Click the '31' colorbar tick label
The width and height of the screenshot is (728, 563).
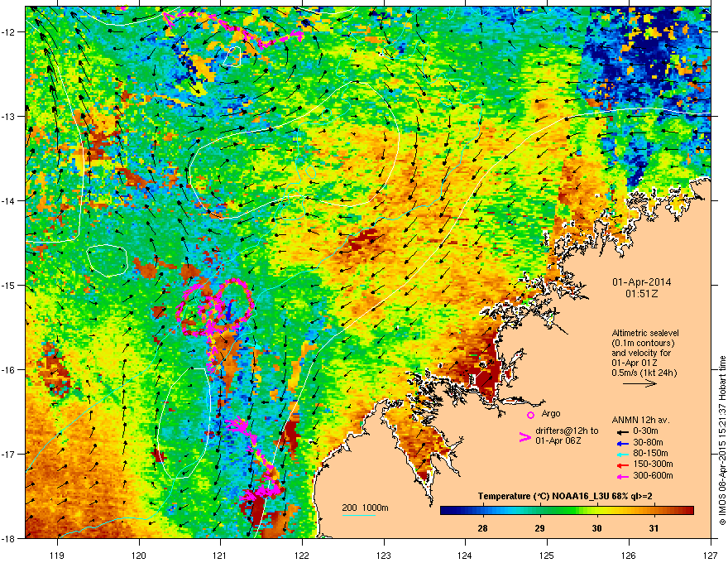[654, 528]
